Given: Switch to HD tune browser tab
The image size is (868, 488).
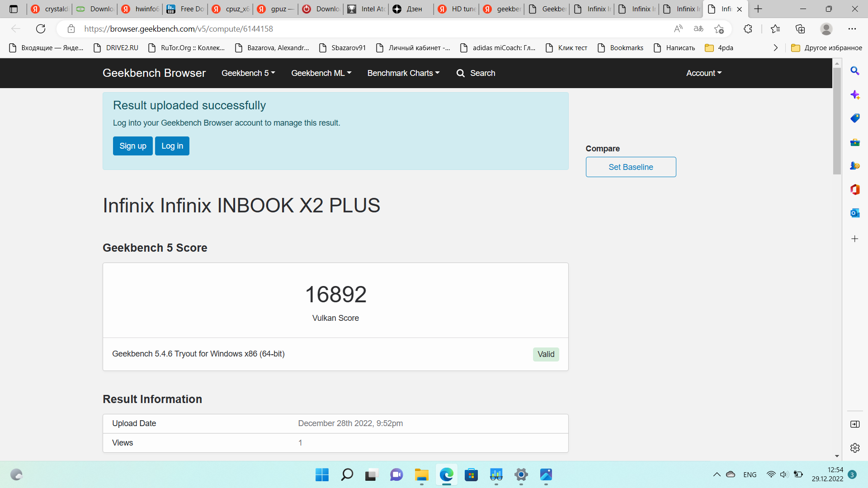Looking at the screenshot, I should click(x=458, y=9).
